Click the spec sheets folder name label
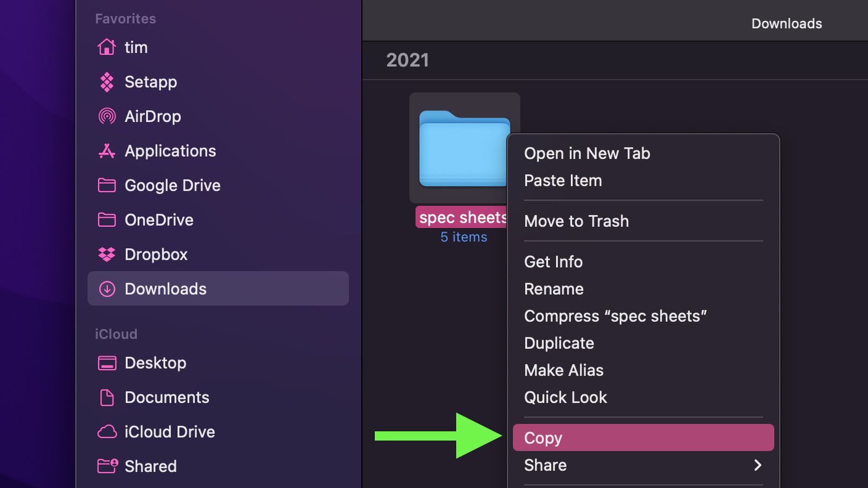 tap(461, 217)
